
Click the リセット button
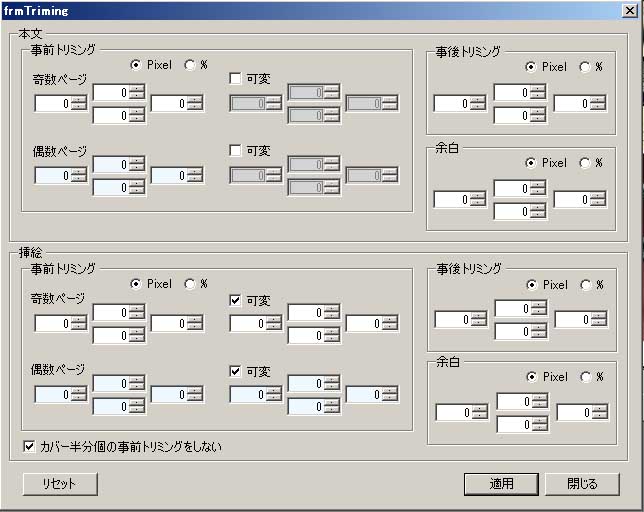coord(60,484)
